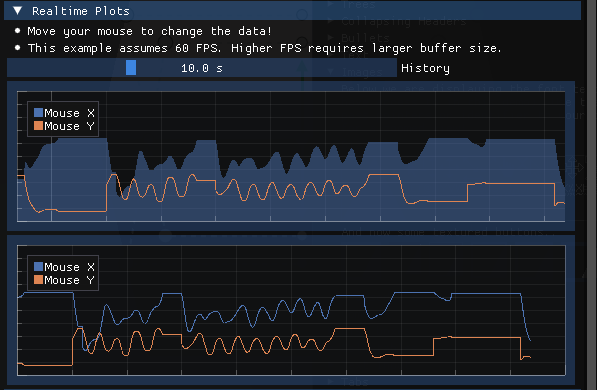
Task: Click Mouse X blue swatch in bottom legend
Action: coord(38,266)
